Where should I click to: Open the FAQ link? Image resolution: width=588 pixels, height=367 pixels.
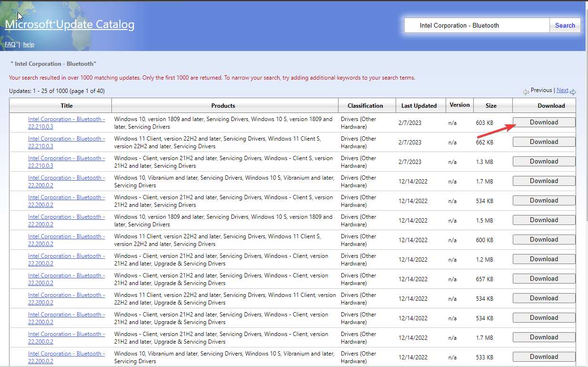click(10, 44)
